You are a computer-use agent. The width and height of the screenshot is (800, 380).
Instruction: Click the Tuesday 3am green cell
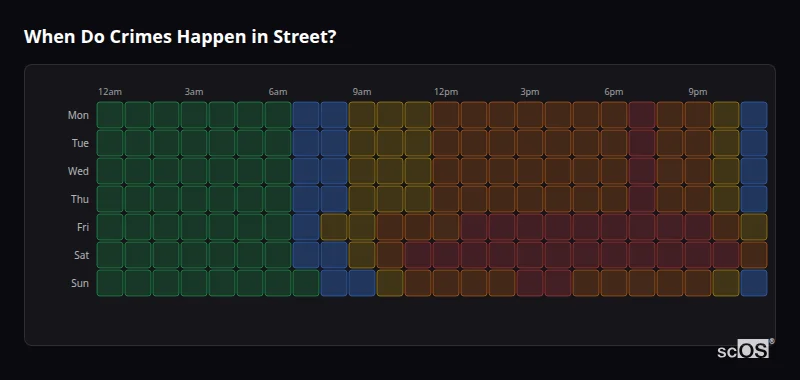coord(194,143)
